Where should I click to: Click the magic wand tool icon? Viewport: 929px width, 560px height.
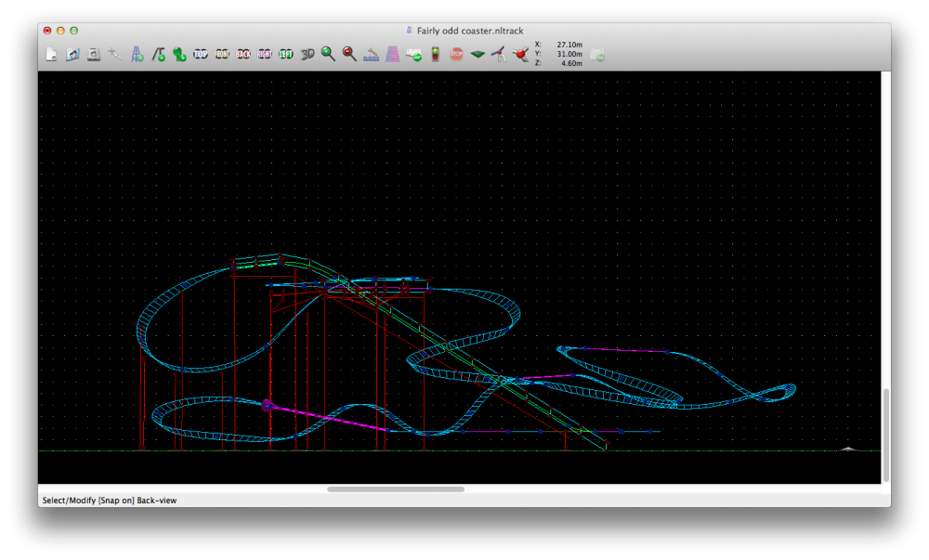tap(115, 55)
